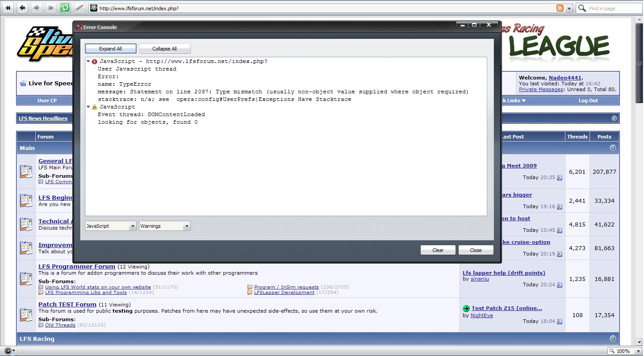The width and height of the screenshot is (644, 356).
Task: Open the LFSLapper Development sub-forum
Action: (284, 293)
